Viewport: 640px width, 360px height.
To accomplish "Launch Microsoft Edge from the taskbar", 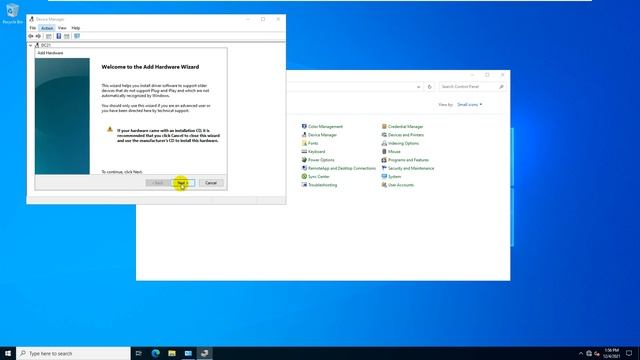I will coord(156,353).
